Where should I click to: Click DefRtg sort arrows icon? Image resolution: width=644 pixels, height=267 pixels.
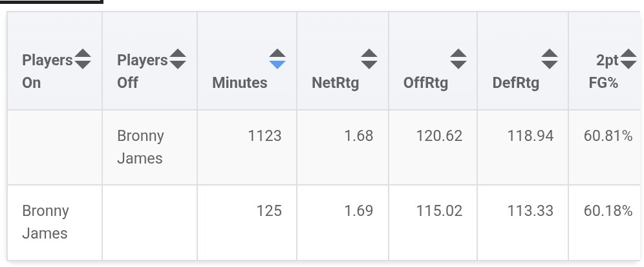tap(550, 59)
